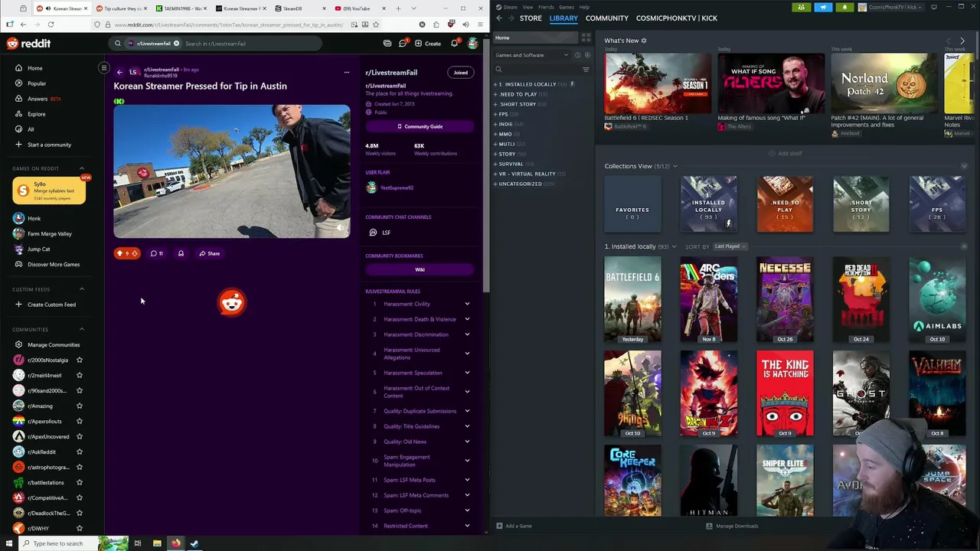Open Reddit chat messages icon

403,44
